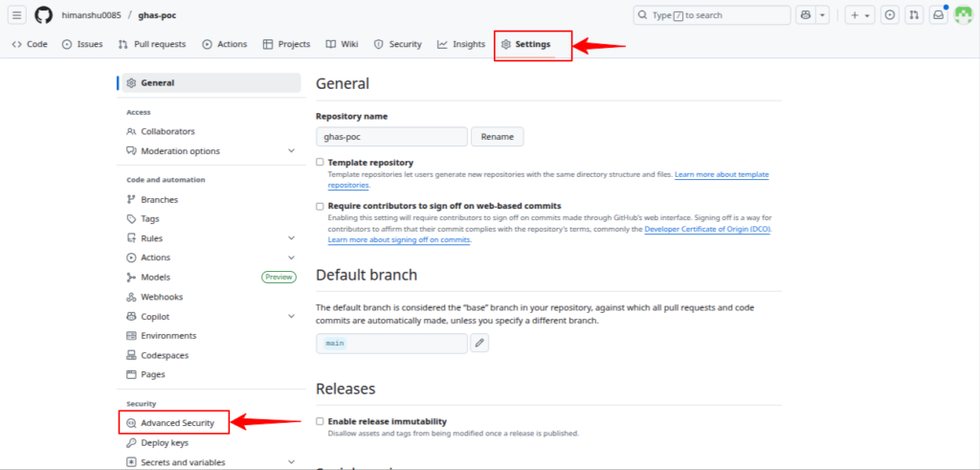
Task: Click the pull requests icon in the header
Action: click(914, 15)
